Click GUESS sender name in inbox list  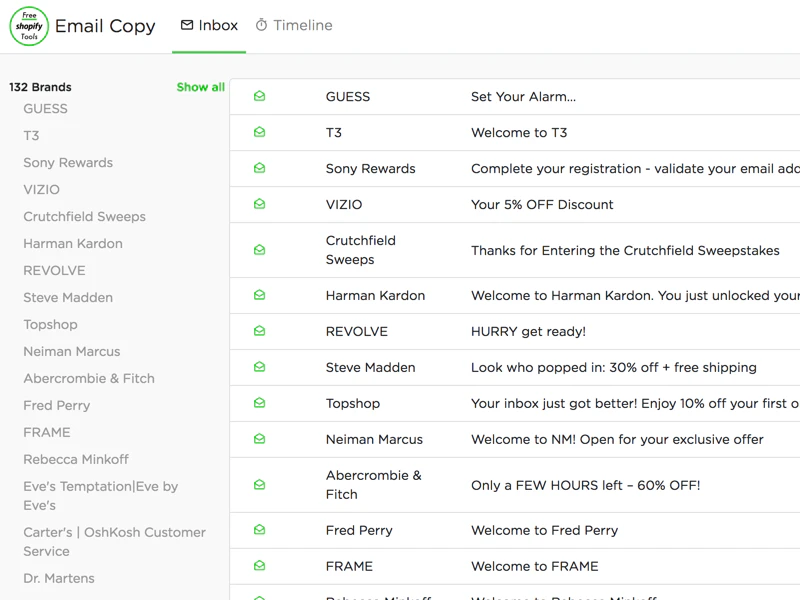pyautogui.click(x=347, y=97)
